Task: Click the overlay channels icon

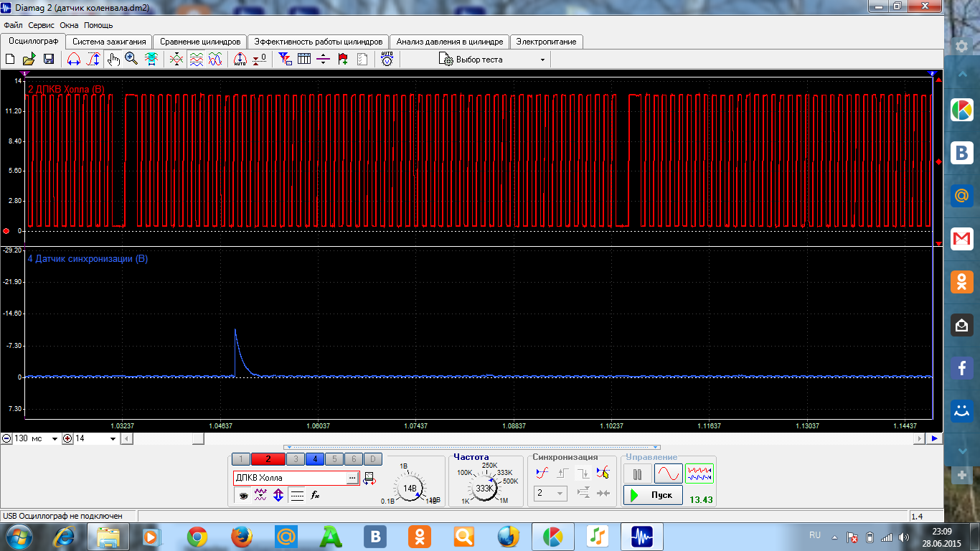Action: click(176, 60)
